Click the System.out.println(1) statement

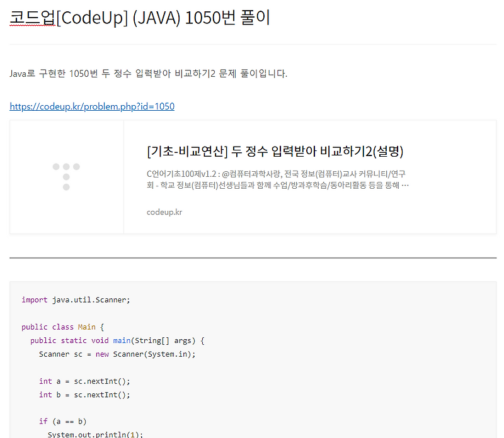[94, 435]
